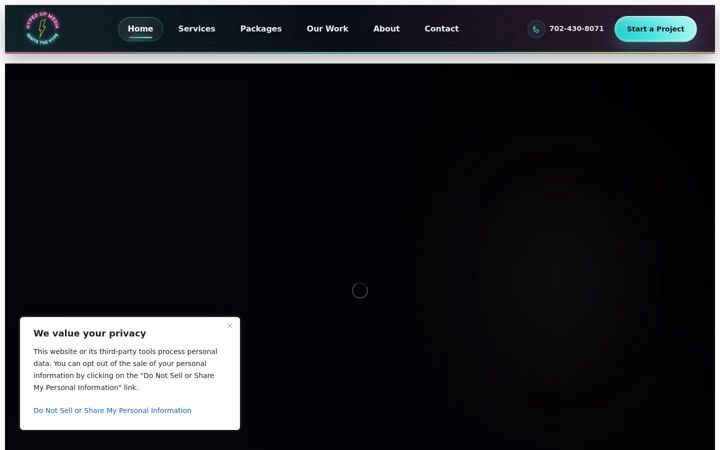Open the Home nav item
The image size is (720, 450).
(x=140, y=29)
